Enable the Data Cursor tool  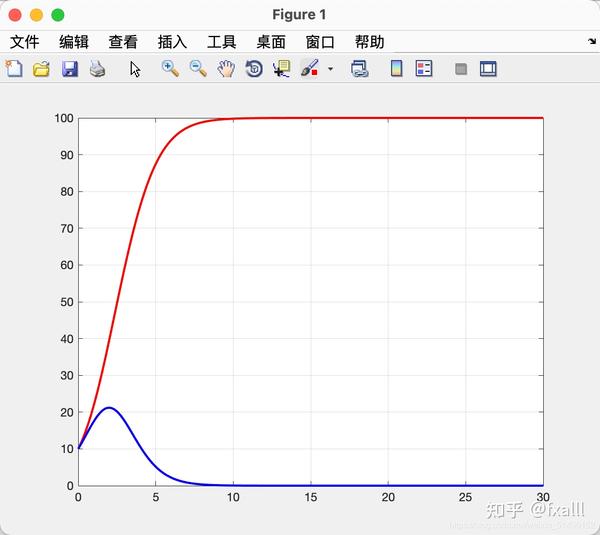pos(282,69)
